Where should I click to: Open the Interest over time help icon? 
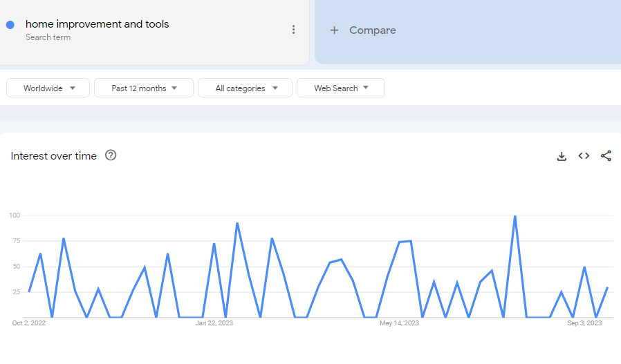111,155
